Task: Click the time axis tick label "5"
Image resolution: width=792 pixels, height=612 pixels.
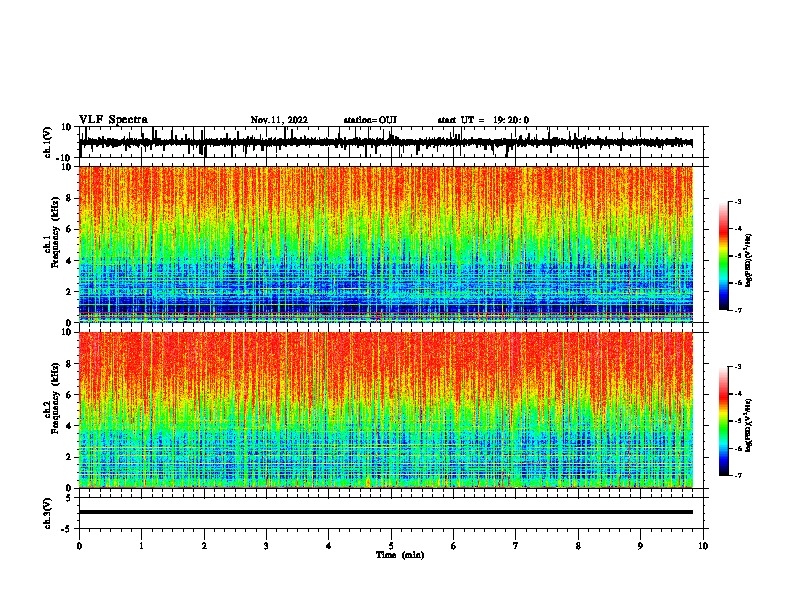Action: [391, 546]
